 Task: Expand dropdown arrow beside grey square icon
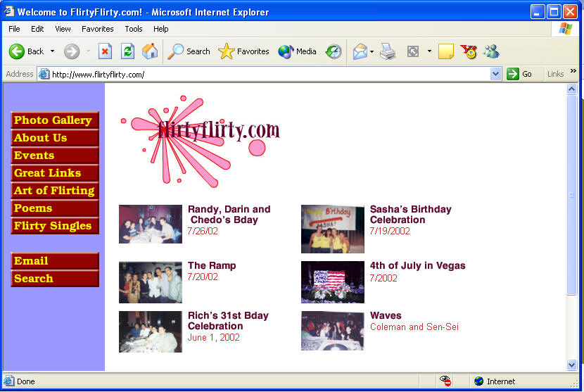coord(429,51)
